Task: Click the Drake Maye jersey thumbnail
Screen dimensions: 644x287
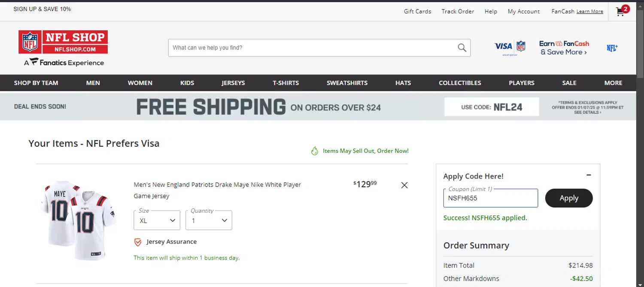Action: click(x=79, y=221)
